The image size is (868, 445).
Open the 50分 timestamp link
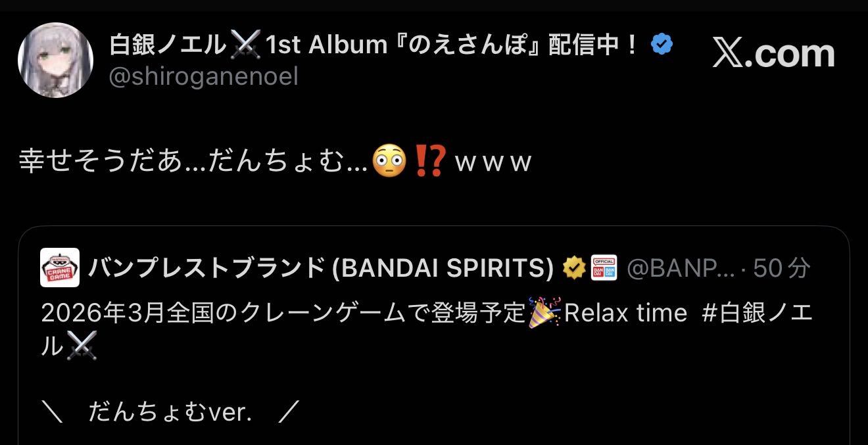[x=781, y=268]
